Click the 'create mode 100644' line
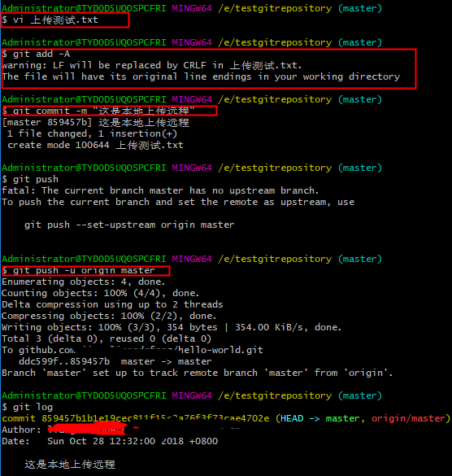The image size is (452, 476). click(95, 145)
